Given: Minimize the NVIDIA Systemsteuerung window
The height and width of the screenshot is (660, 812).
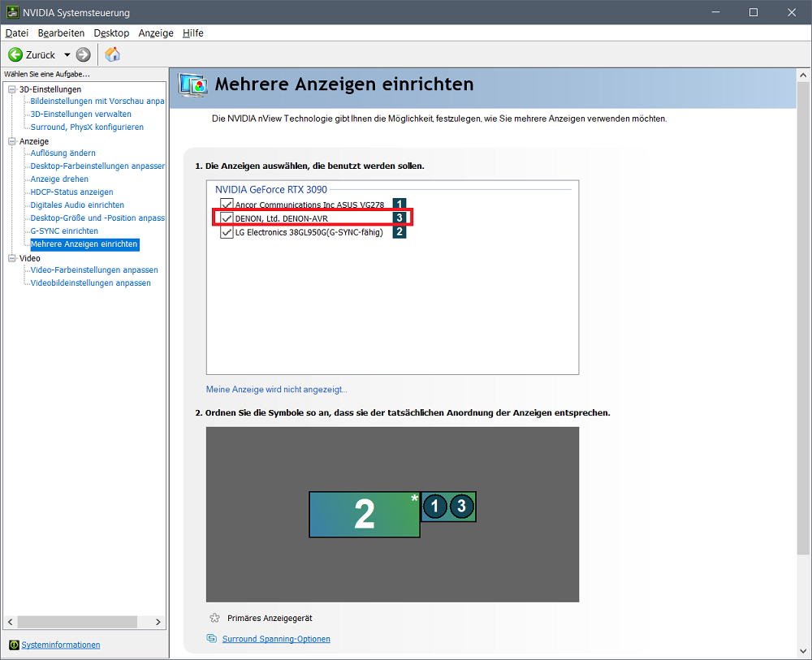Looking at the screenshot, I should click(x=715, y=12).
